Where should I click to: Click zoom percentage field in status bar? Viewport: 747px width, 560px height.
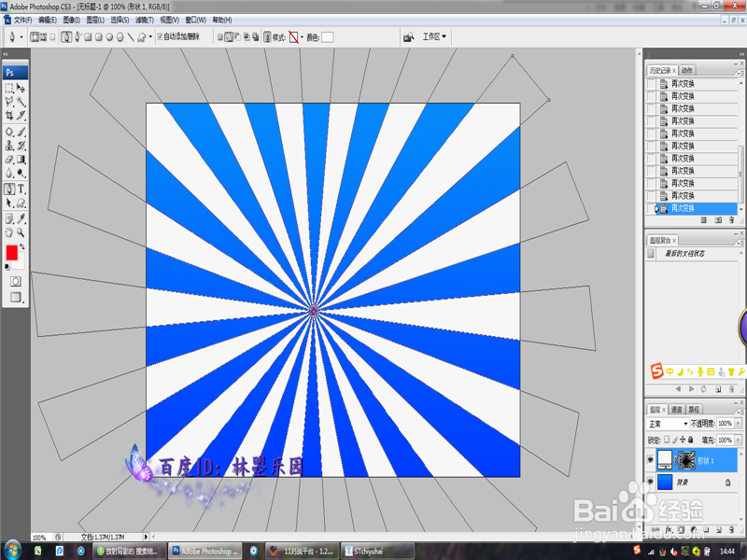point(39,538)
